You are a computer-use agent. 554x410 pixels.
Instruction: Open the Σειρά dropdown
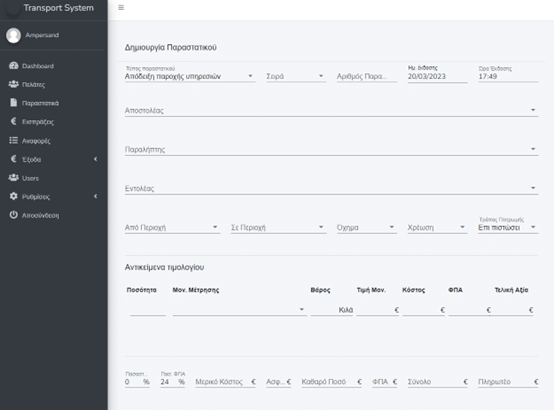click(296, 76)
